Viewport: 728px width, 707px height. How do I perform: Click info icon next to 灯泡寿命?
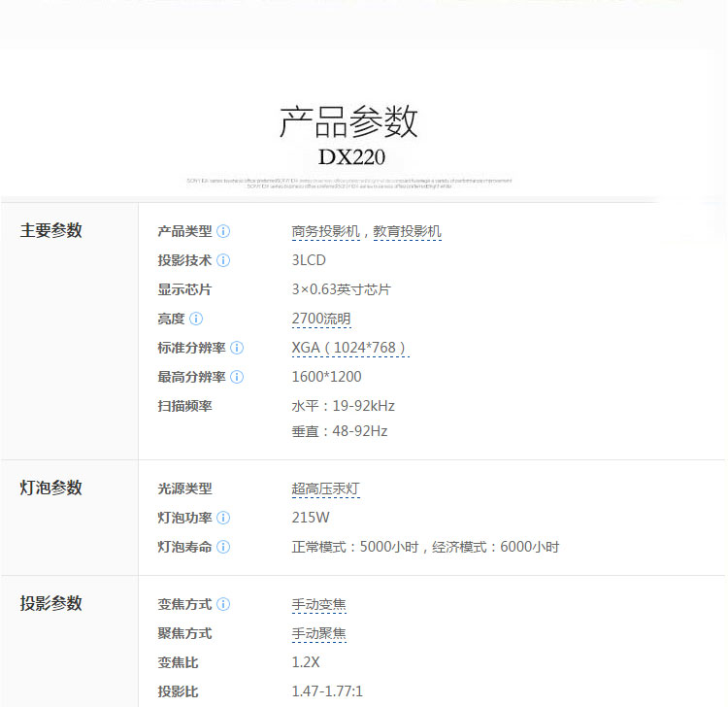[x=223, y=547]
